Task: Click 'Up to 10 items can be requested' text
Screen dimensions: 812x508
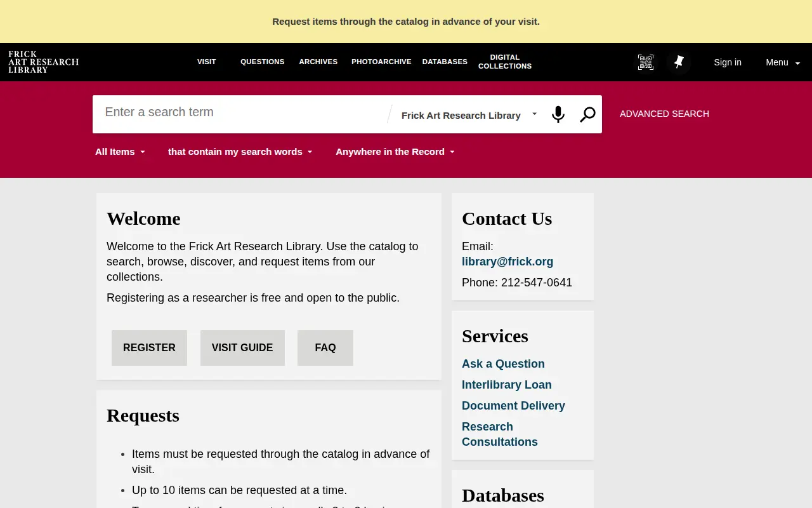Action: [239, 490]
